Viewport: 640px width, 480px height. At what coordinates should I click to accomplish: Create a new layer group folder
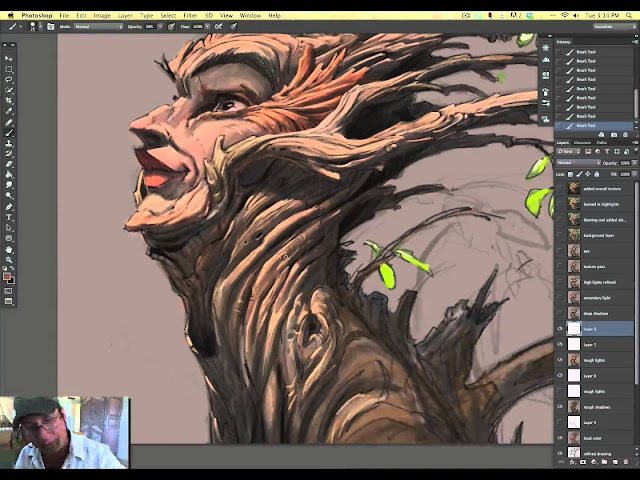604,462
